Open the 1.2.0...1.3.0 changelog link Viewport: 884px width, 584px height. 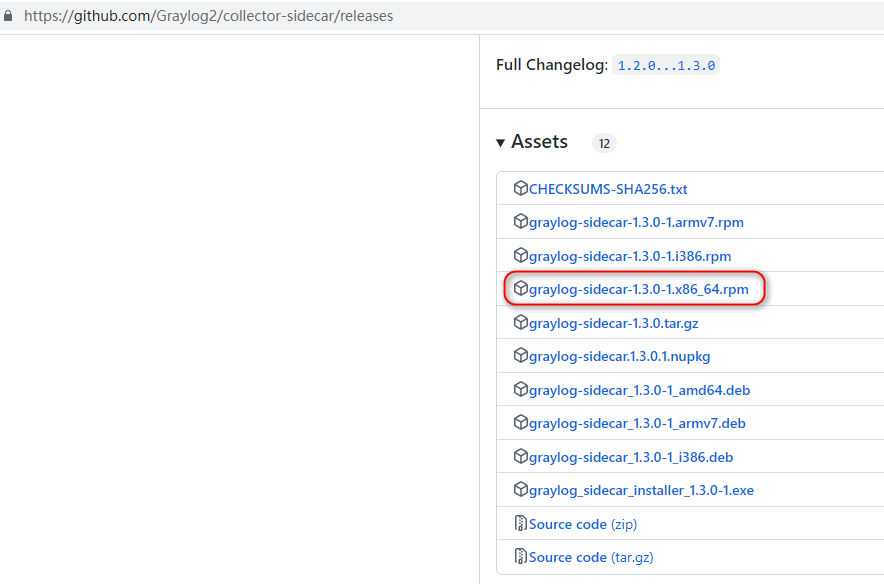click(x=666, y=65)
